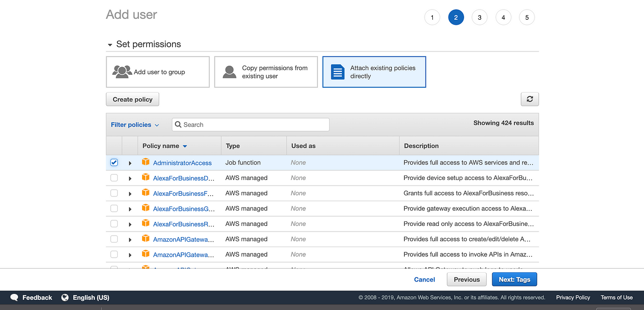Check the AlexaForBusinessG... policy checkbox
The image size is (644, 310).
pos(114,209)
